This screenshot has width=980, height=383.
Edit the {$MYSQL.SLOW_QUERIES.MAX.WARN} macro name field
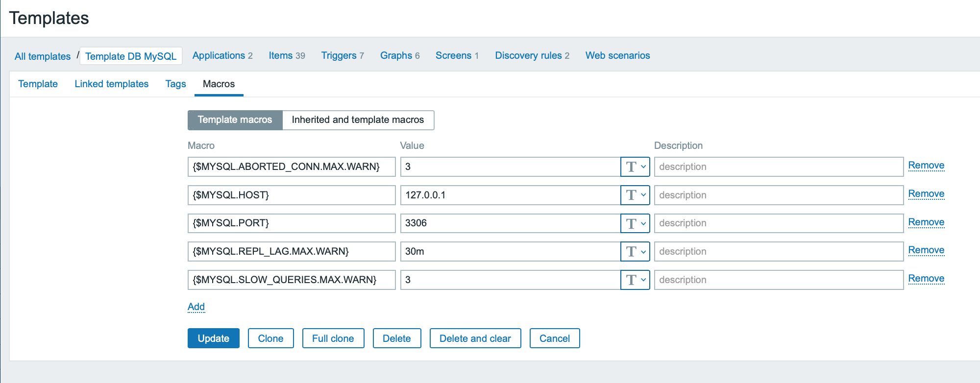coord(292,280)
